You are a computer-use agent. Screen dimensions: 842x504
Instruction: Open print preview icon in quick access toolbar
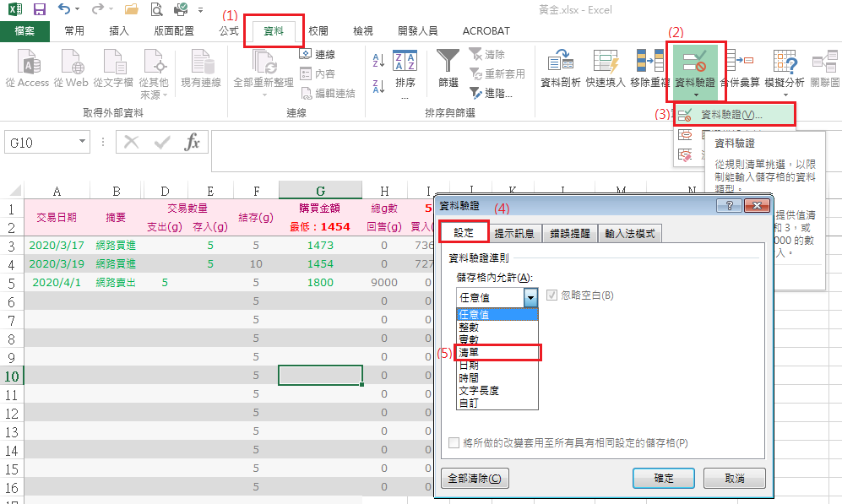(x=156, y=9)
